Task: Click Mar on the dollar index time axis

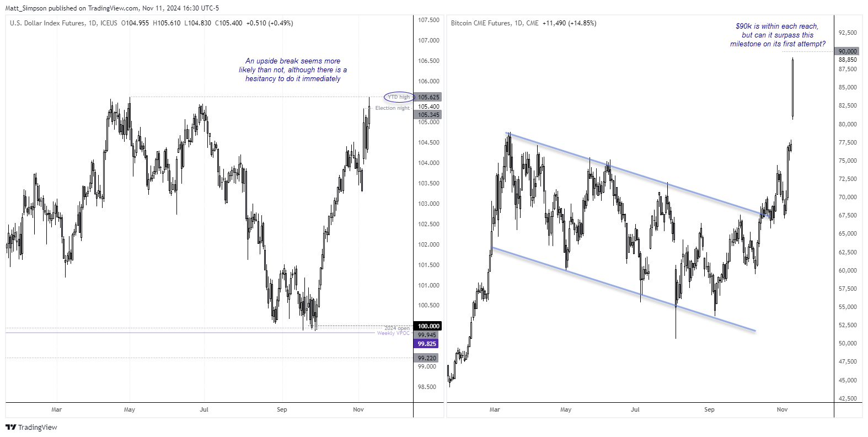Action: coord(56,409)
